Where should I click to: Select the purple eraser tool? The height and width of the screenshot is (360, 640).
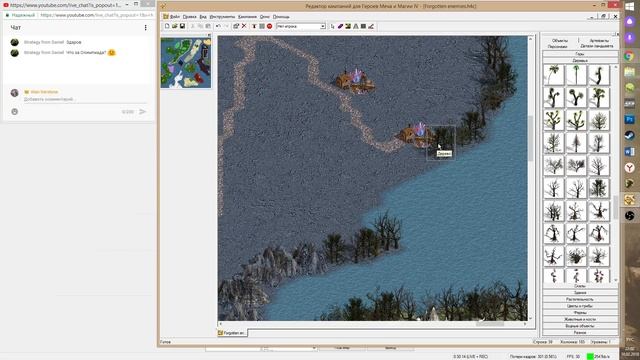(340, 26)
